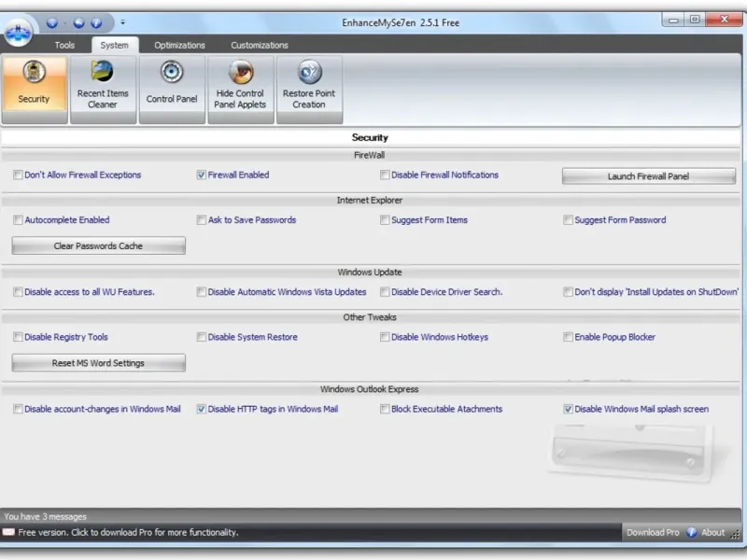Check Block Executable Atachments
The height and width of the screenshot is (560, 747).
385,409
